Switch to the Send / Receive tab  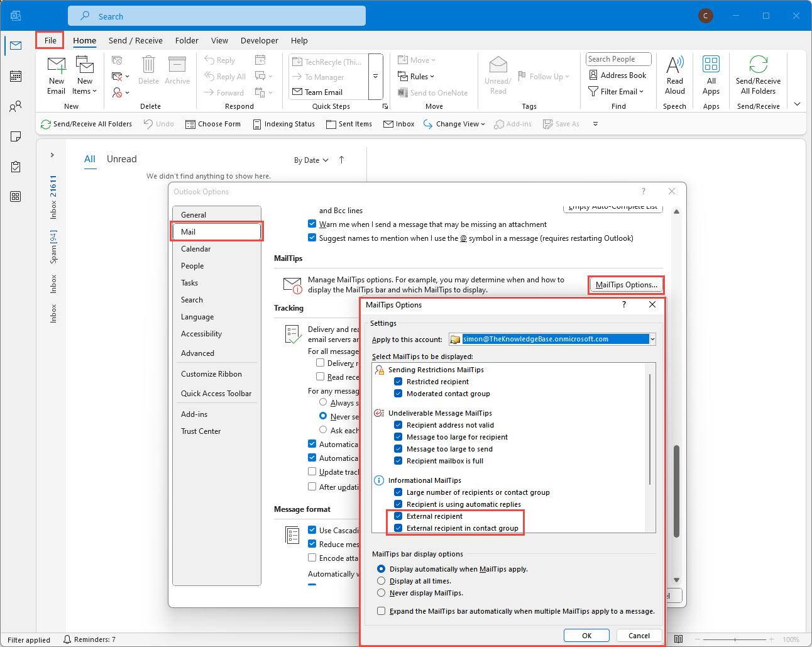[135, 40]
